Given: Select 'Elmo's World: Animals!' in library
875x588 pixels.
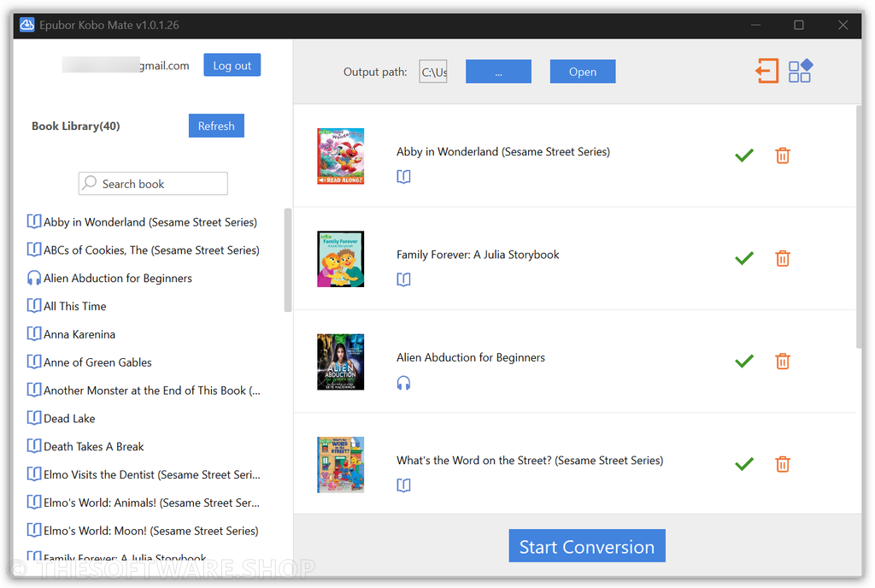Looking at the screenshot, I should 151,502.
